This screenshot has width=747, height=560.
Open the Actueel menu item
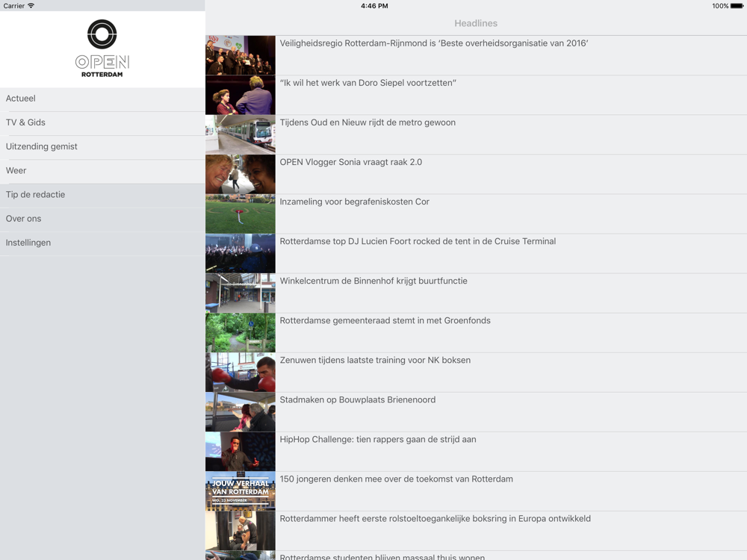pyautogui.click(x=102, y=99)
